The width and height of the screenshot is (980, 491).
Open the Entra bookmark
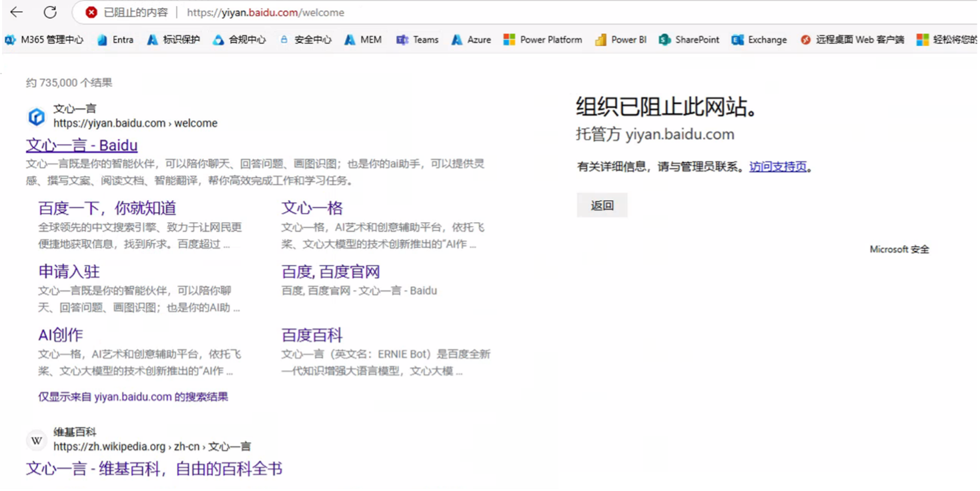[115, 40]
